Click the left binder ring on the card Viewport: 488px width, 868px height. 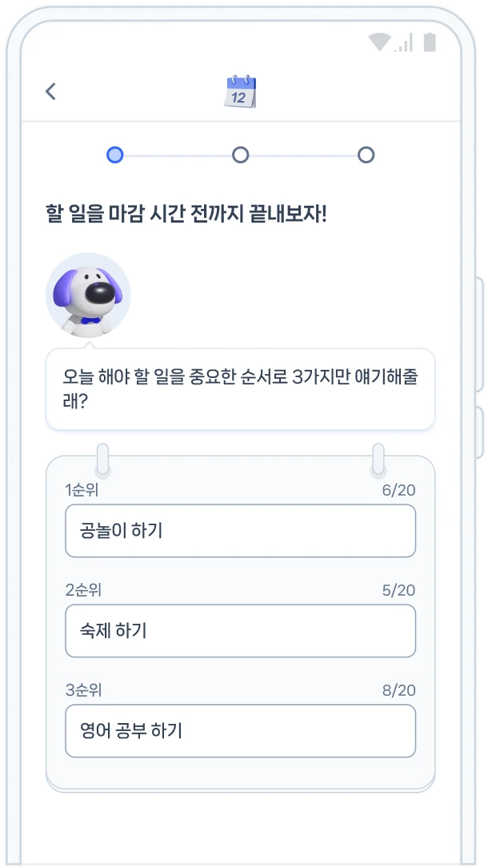(x=102, y=460)
